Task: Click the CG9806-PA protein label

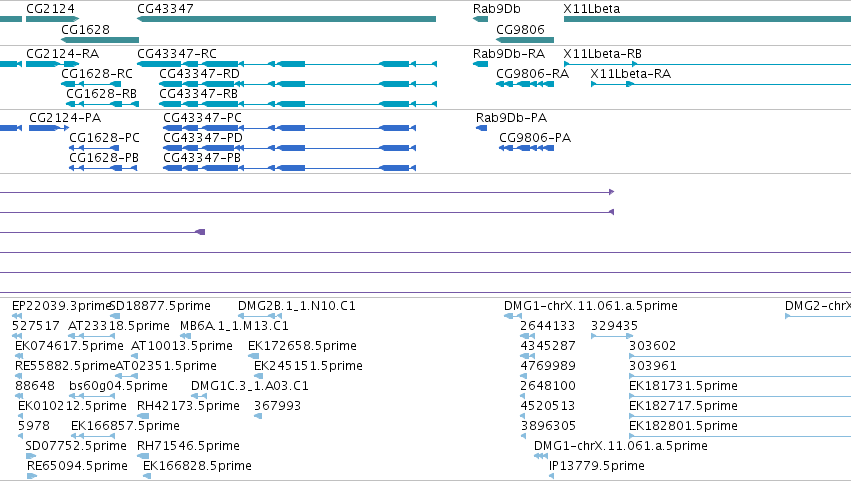Action: pos(535,138)
